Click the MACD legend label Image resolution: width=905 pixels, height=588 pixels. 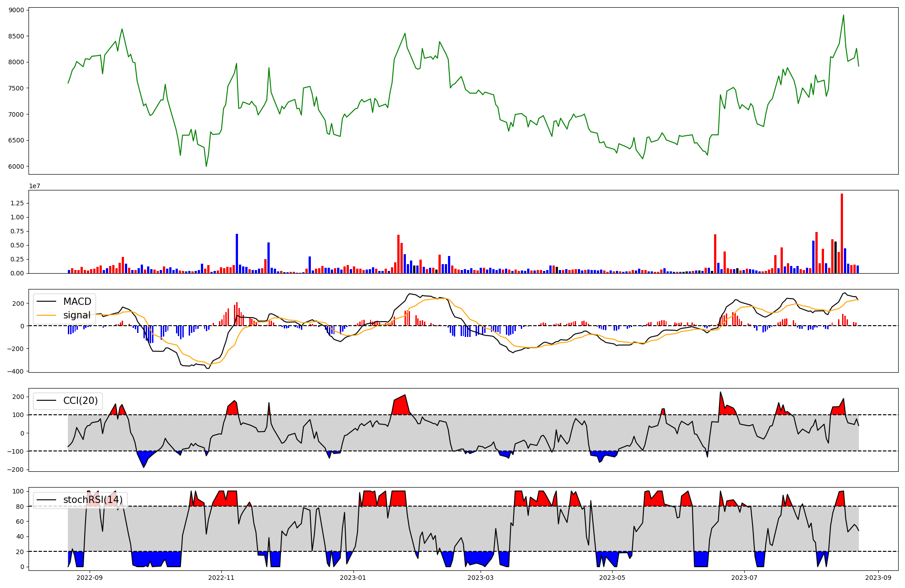pyautogui.click(x=77, y=302)
